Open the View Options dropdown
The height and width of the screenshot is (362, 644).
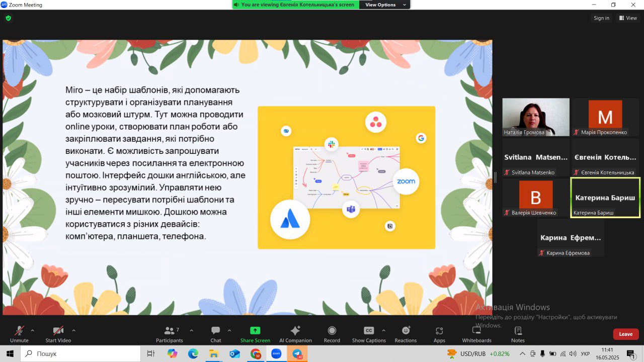point(384,5)
